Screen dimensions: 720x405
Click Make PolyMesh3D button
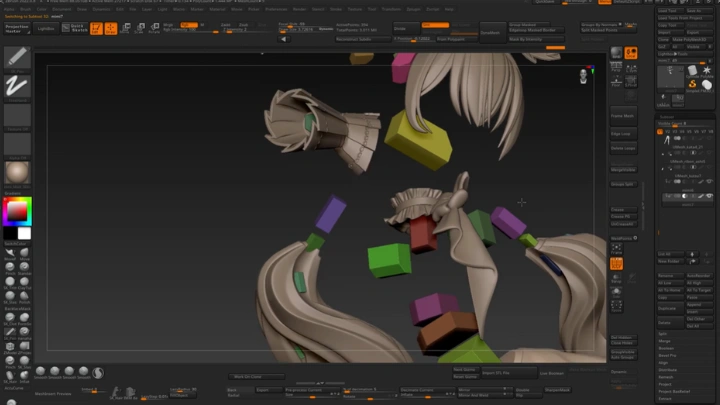[692, 39]
